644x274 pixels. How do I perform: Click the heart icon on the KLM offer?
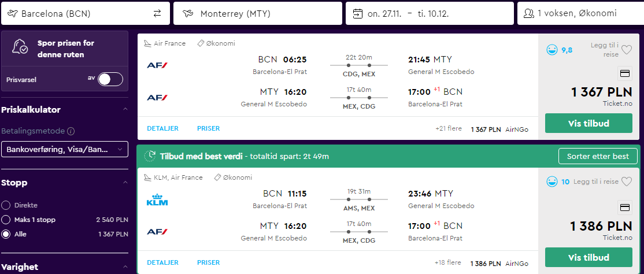[626, 182]
